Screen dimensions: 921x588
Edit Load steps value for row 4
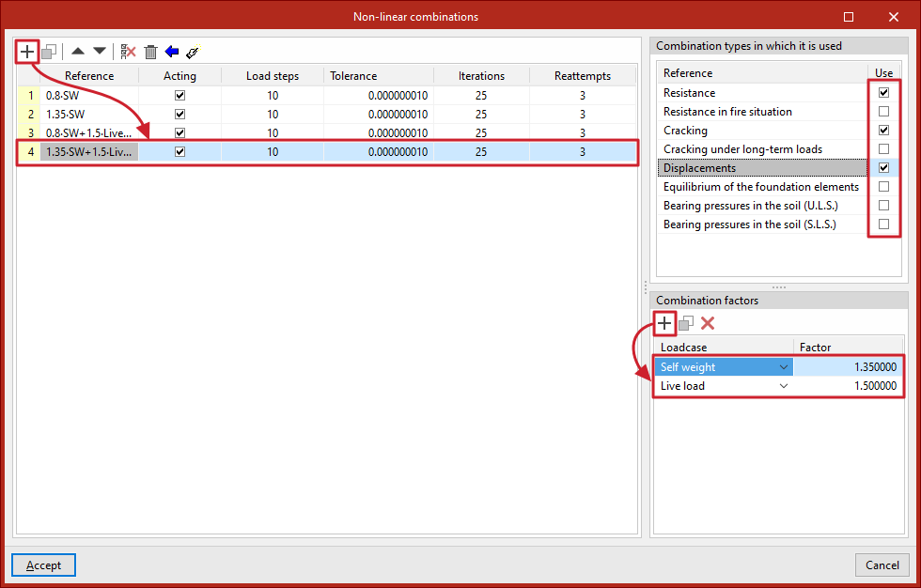pos(273,151)
